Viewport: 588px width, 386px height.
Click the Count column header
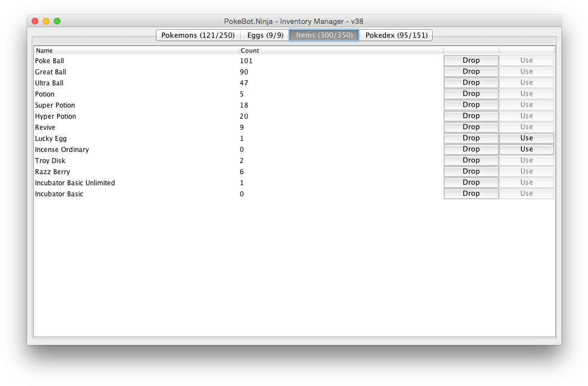pyautogui.click(x=341, y=50)
